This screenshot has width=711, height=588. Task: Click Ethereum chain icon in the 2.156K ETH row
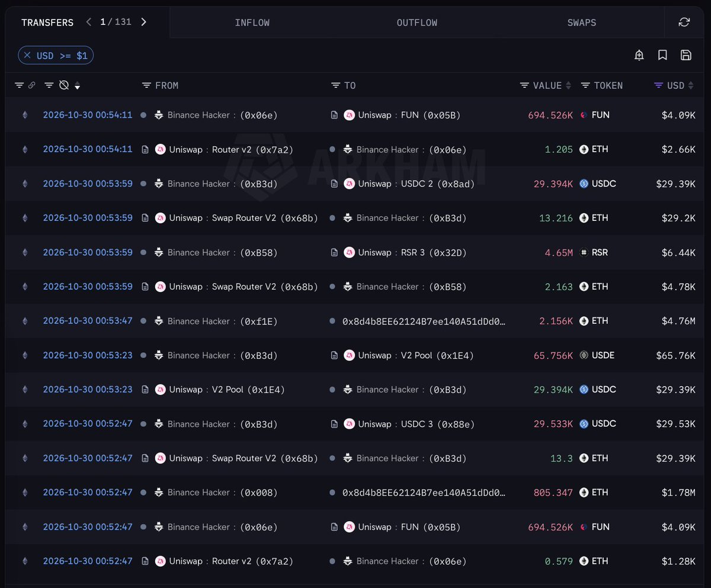pos(25,321)
